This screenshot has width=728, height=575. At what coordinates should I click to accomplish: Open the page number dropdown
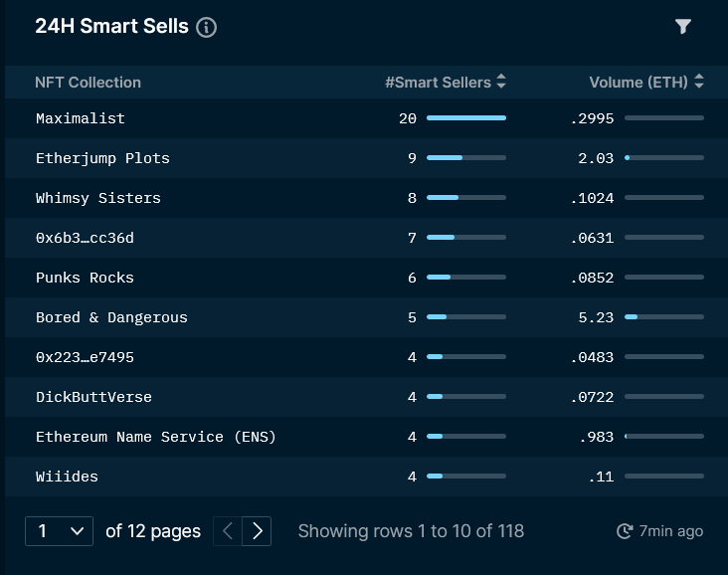coord(59,531)
